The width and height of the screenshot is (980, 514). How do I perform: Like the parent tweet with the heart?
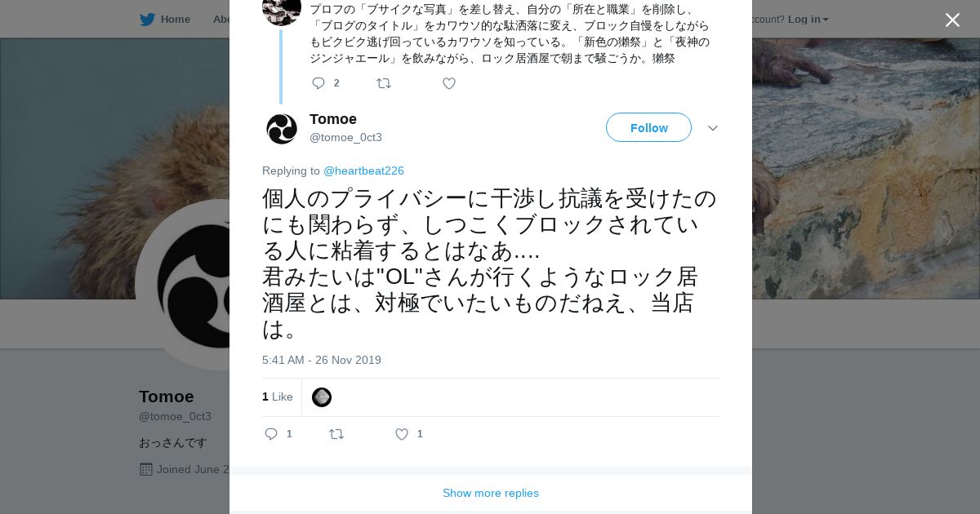point(449,83)
